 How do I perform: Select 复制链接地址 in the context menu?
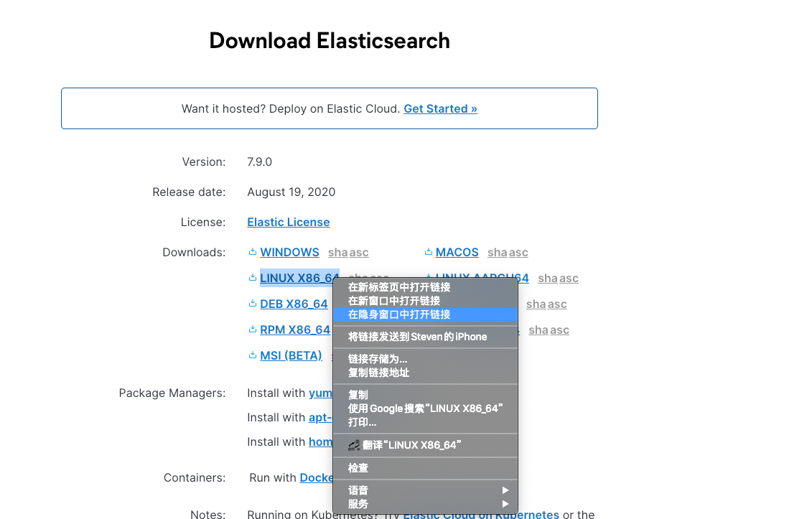coord(425,373)
